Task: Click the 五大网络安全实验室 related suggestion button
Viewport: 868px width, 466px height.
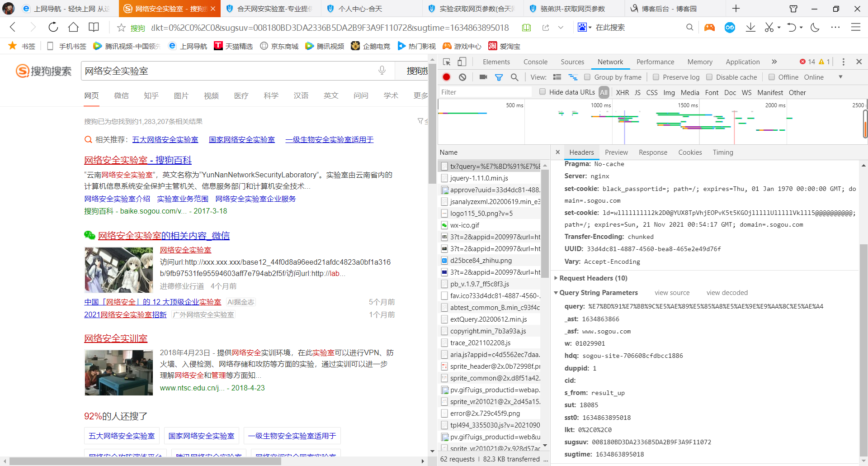Action: click(122, 436)
